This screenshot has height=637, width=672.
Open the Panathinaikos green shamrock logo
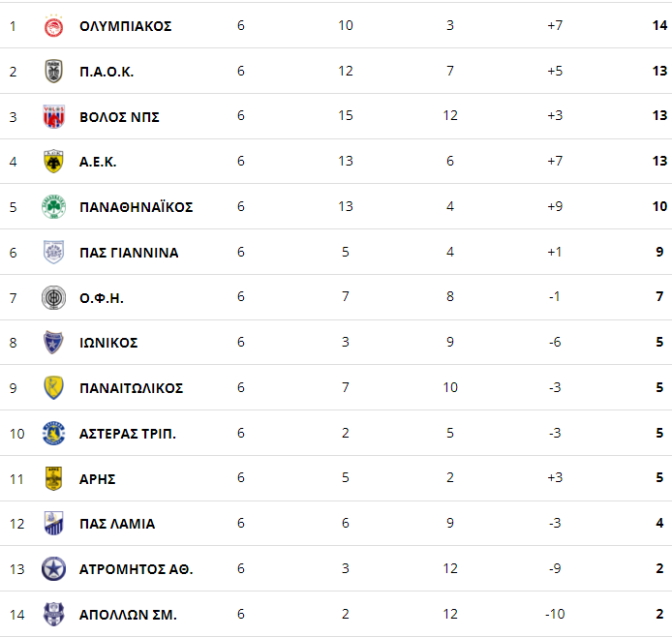click(x=53, y=207)
